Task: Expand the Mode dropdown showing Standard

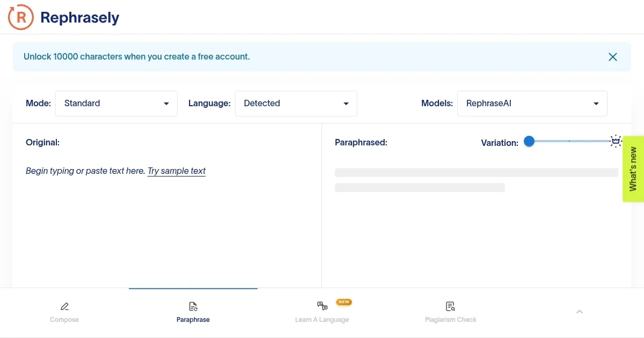Action: [x=116, y=104]
